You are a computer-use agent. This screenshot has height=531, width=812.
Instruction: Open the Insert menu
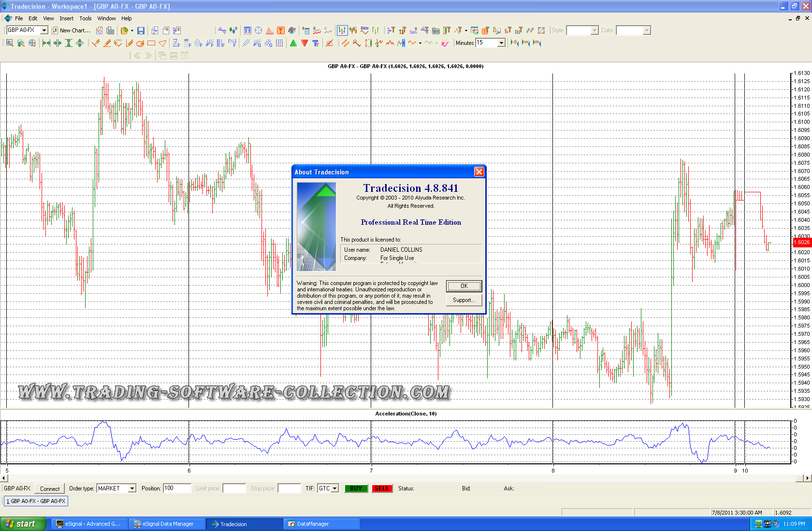click(66, 18)
